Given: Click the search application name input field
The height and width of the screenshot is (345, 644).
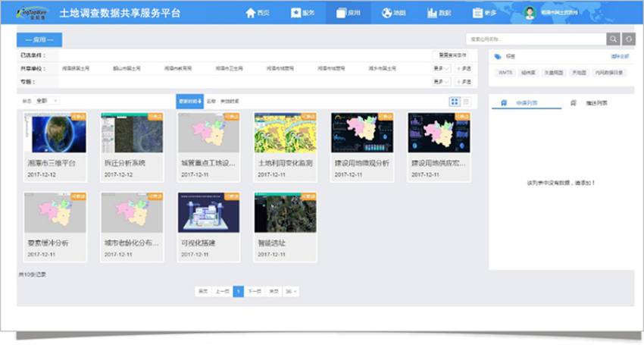Looking at the screenshot, I should 536,39.
